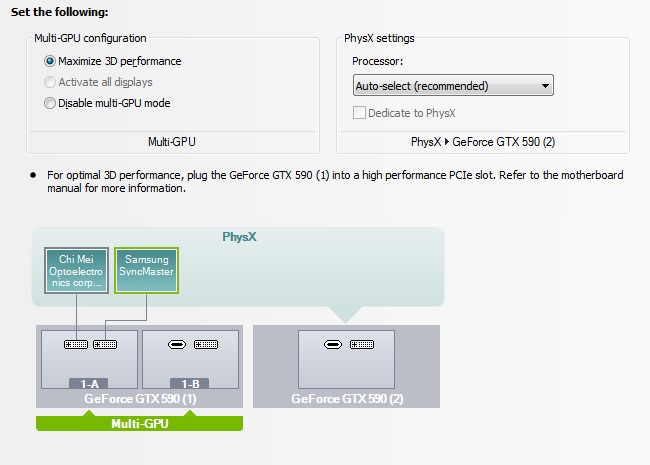Image resolution: width=650 pixels, height=465 pixels.
Task: Click first DVI connector on GPU 1-A
Action: pyautogui.click(x=76, y=344)
